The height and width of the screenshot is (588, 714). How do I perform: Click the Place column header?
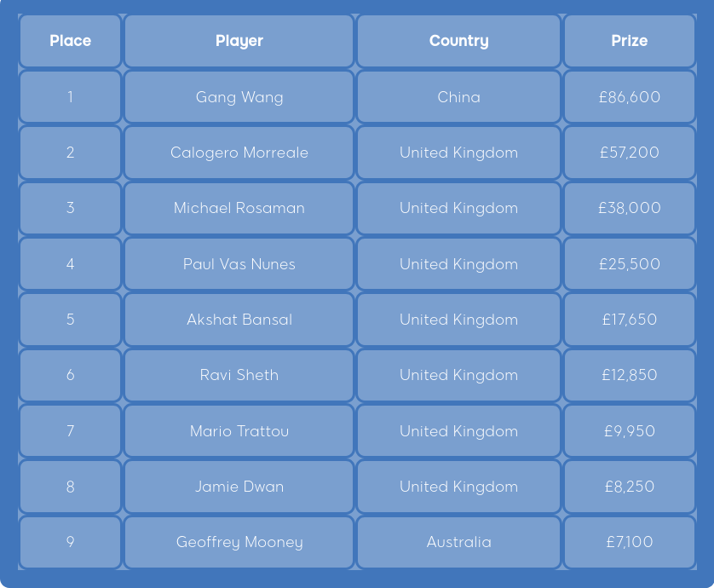pyautogui.click(x=70, y=41)
